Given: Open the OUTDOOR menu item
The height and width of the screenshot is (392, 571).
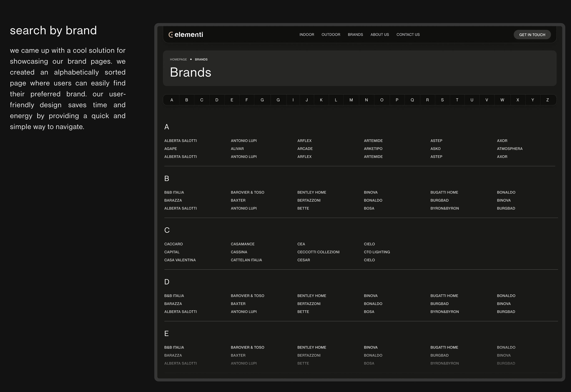Looking at the screenshot, I should tap(331, 35).
